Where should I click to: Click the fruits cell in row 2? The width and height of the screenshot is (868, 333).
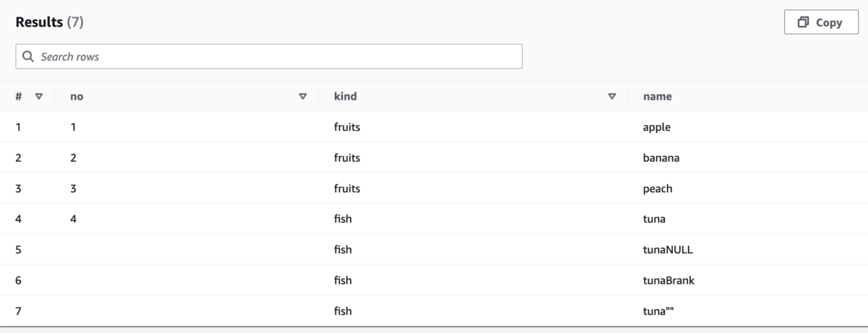pos(347,157)
